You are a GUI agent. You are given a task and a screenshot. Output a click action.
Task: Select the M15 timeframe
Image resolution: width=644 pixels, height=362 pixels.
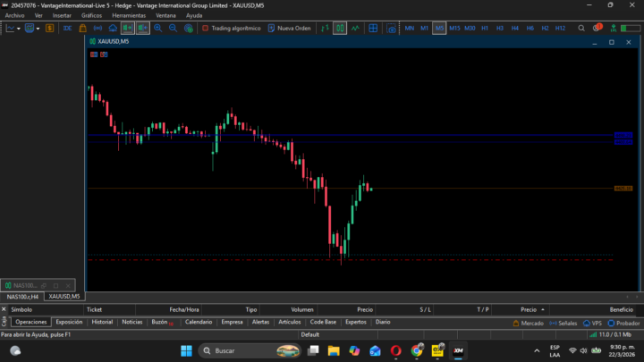tap(454, 29)
